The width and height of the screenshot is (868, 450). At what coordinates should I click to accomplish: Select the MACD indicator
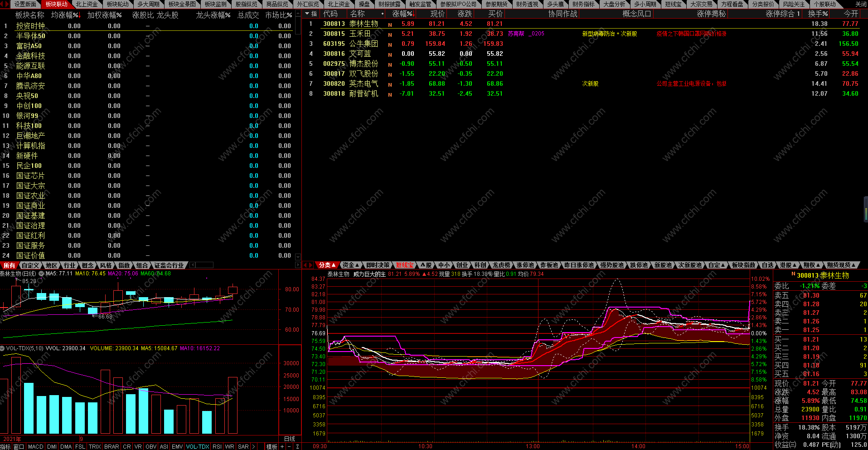coord(36,447)
